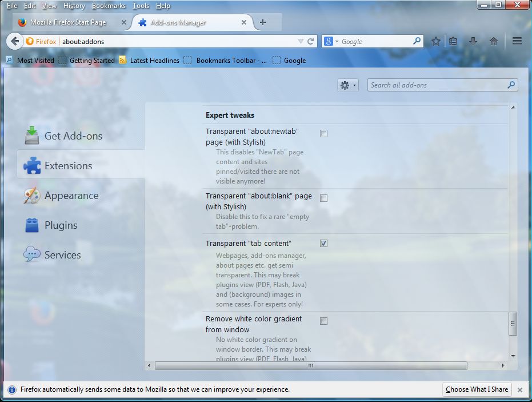This screenshot has width=532, height=402.
Task: Open the Bookmarks menu
Action: coord(109,6)
